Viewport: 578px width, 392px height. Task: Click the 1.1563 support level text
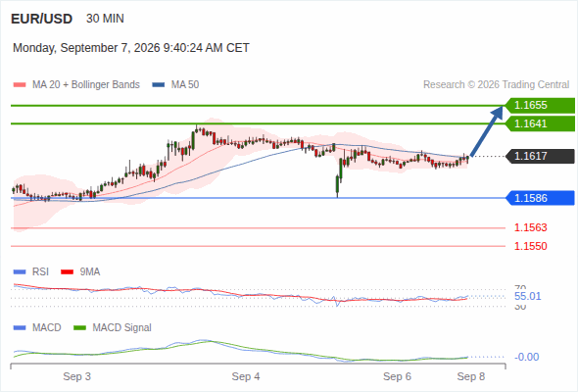coord(530,227)
